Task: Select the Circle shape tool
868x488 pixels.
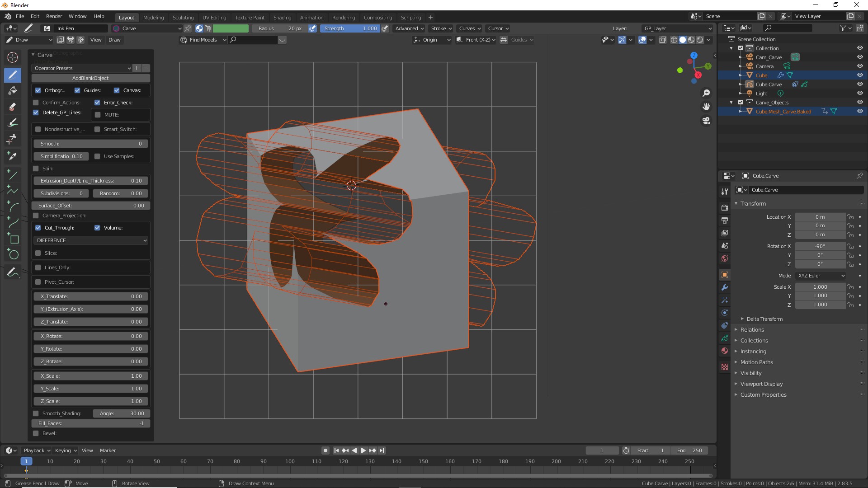Action: (13, 255)
